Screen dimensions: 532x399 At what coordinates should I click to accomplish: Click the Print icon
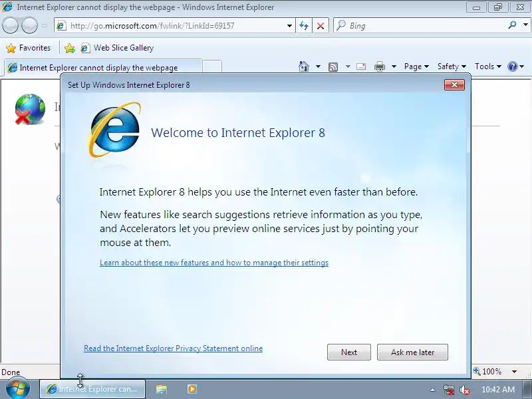coord(380,67)
